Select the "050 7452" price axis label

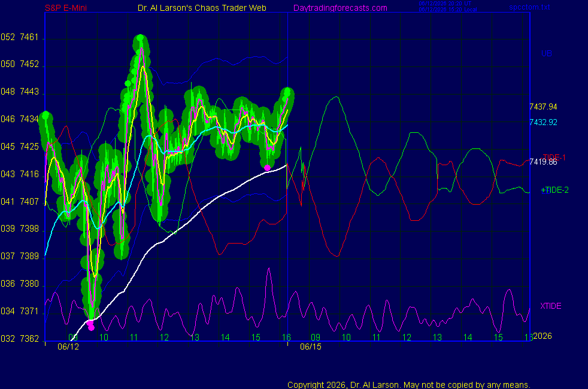tap(20, 64)
